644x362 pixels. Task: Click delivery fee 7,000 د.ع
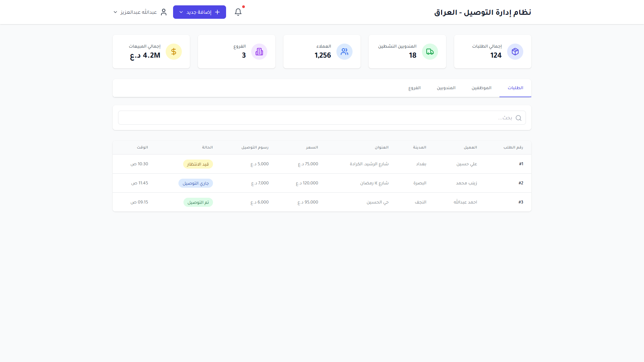pyautogui.click(x=260, y=183)
